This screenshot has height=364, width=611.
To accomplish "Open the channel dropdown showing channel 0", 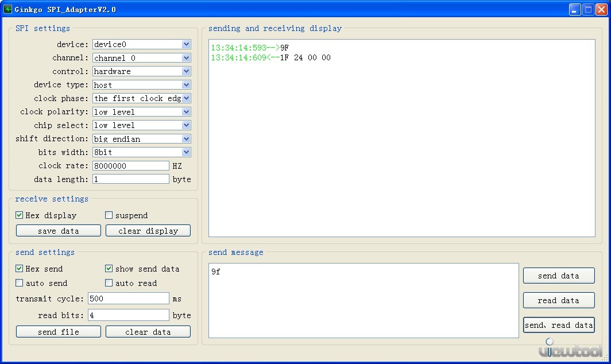I will [141, 58].
